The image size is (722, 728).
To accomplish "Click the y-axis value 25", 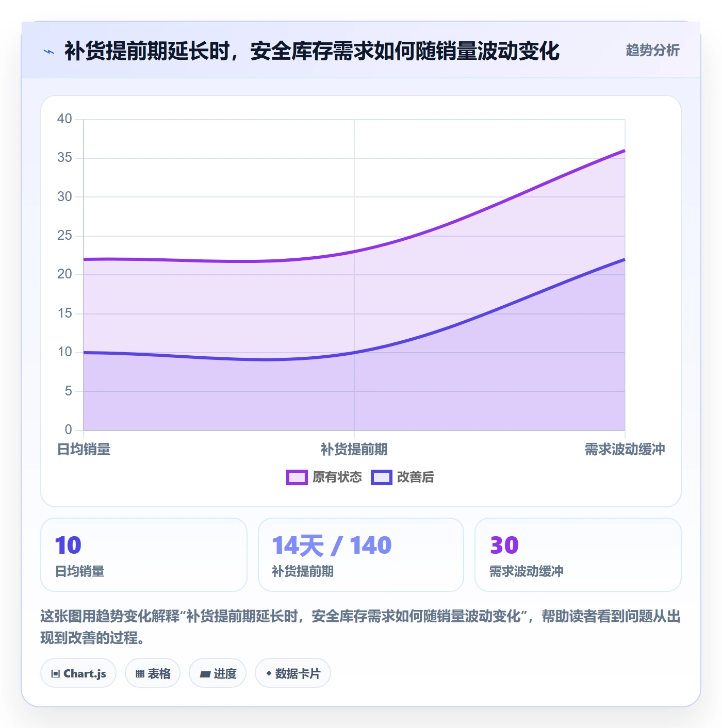I will [64, 236].
